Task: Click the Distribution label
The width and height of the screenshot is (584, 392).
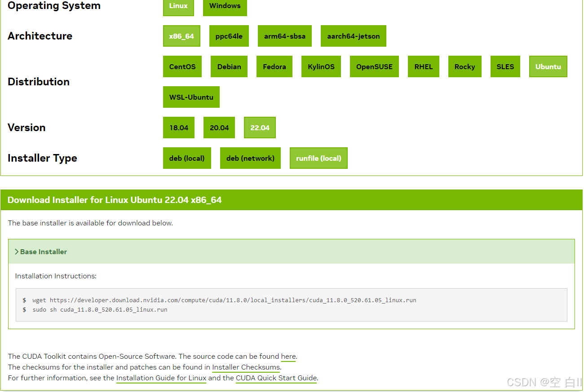Action: (39, 82)
